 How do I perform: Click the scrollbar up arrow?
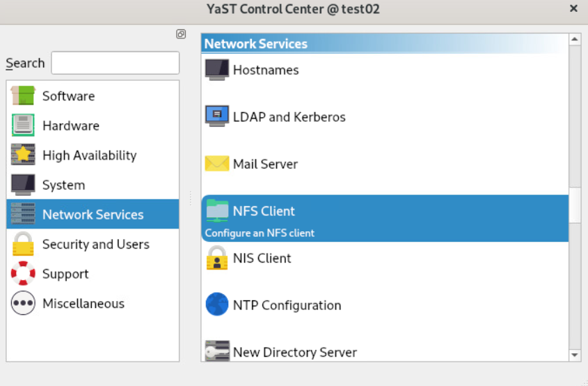tap(575, 39)
